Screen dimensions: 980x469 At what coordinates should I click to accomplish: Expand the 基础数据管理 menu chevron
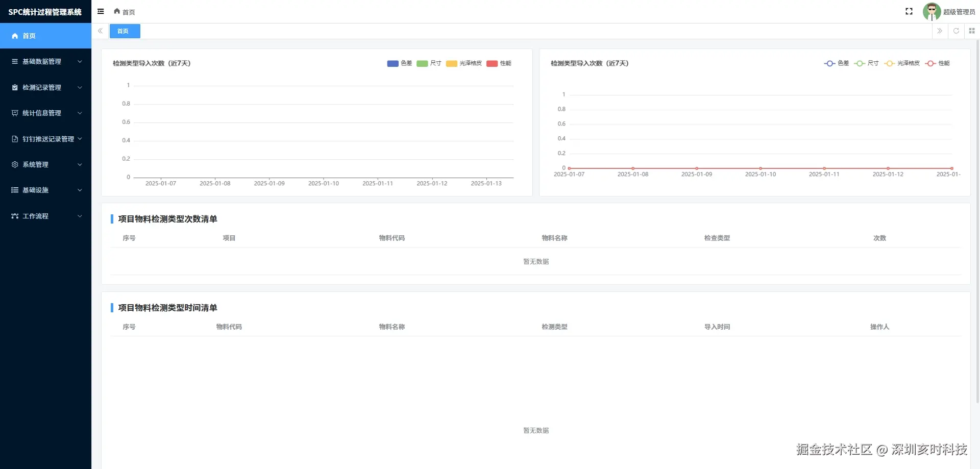pos(80,62)
